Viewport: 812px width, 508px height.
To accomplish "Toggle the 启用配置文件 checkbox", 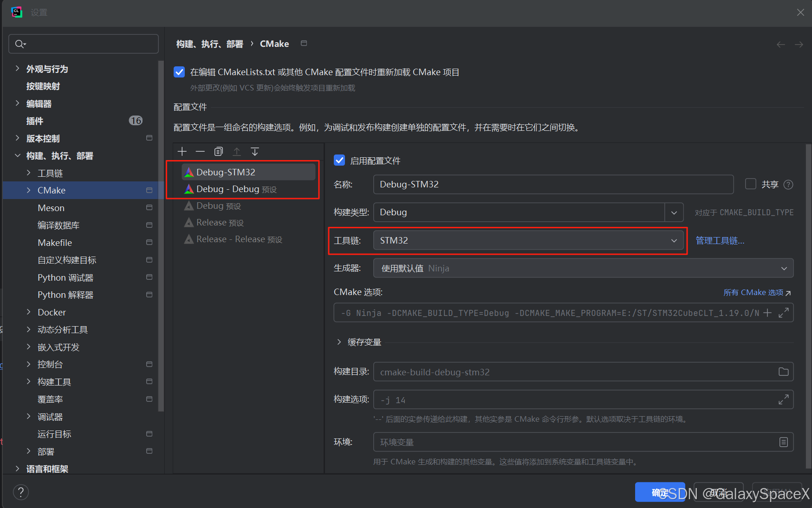I will pyautogui.click(x=339, y=160).
